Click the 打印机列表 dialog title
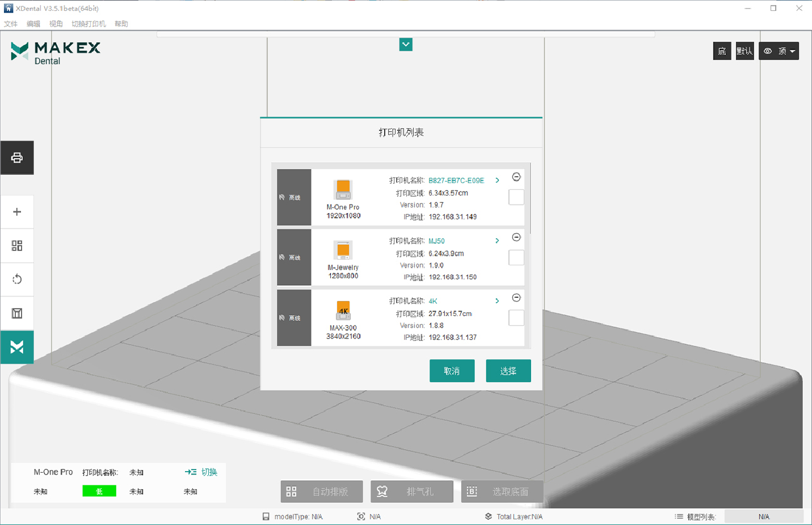 (x=401, y=132)
